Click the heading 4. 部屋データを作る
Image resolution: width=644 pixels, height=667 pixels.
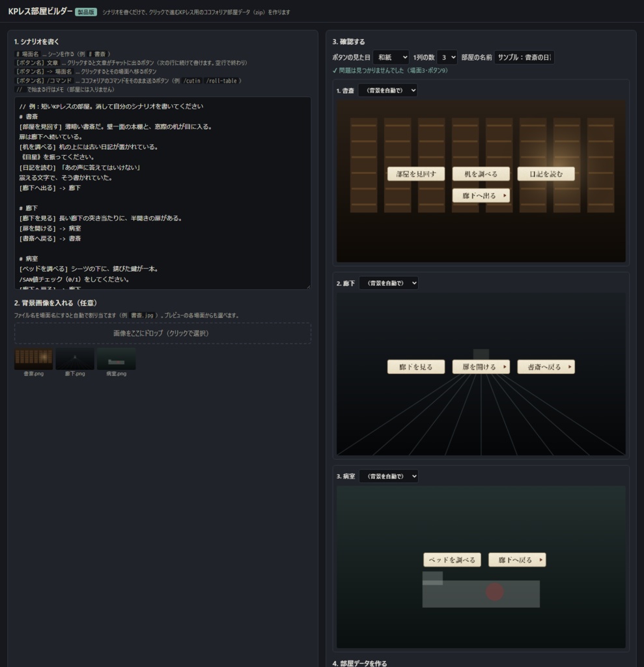[x=359, y=662]
